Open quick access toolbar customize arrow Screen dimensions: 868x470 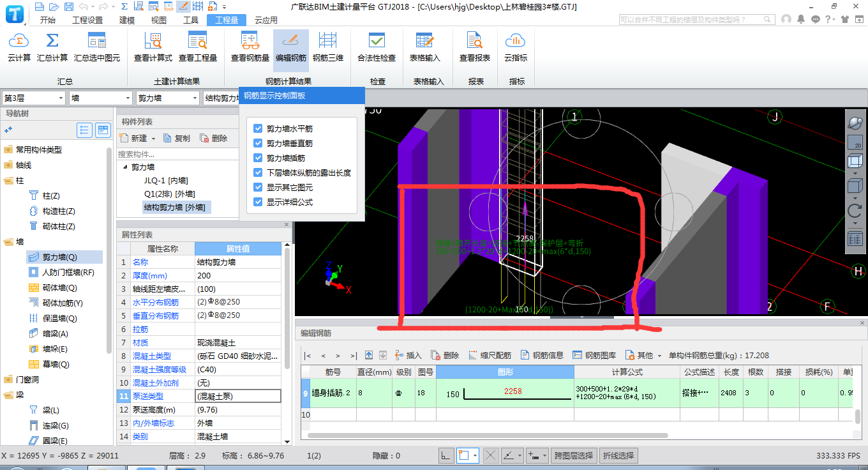[225, 6]
